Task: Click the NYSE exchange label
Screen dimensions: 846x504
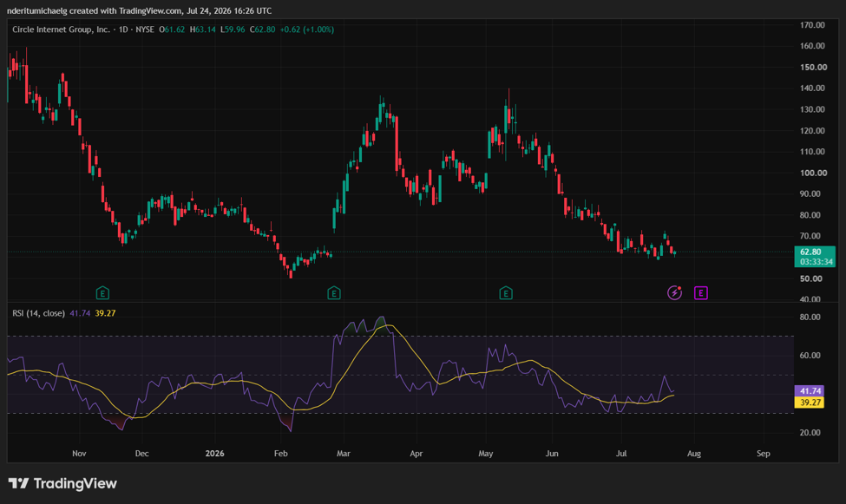Action: click(x=145, y=29)
